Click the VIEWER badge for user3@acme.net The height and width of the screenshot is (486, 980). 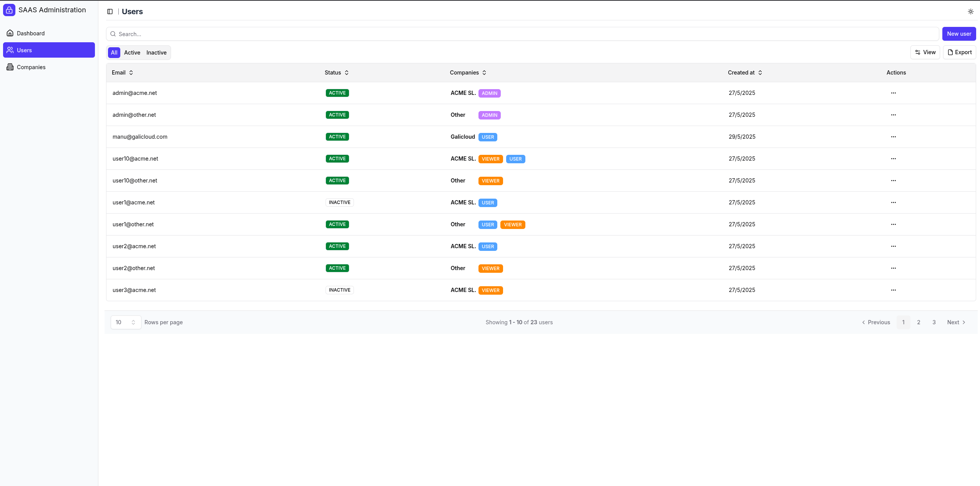(x=491, y=290)
